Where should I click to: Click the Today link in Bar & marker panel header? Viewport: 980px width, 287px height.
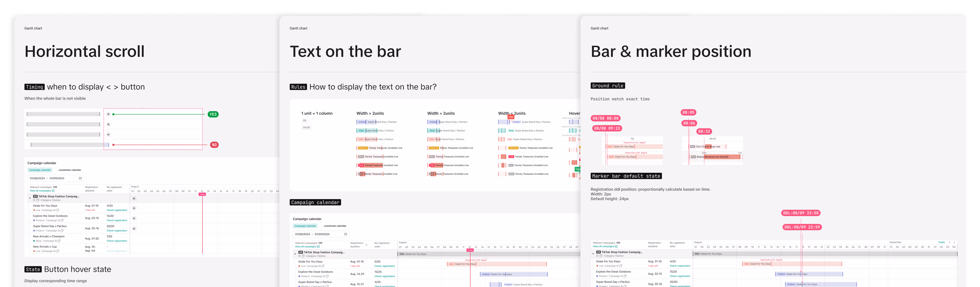click(941, 242)
